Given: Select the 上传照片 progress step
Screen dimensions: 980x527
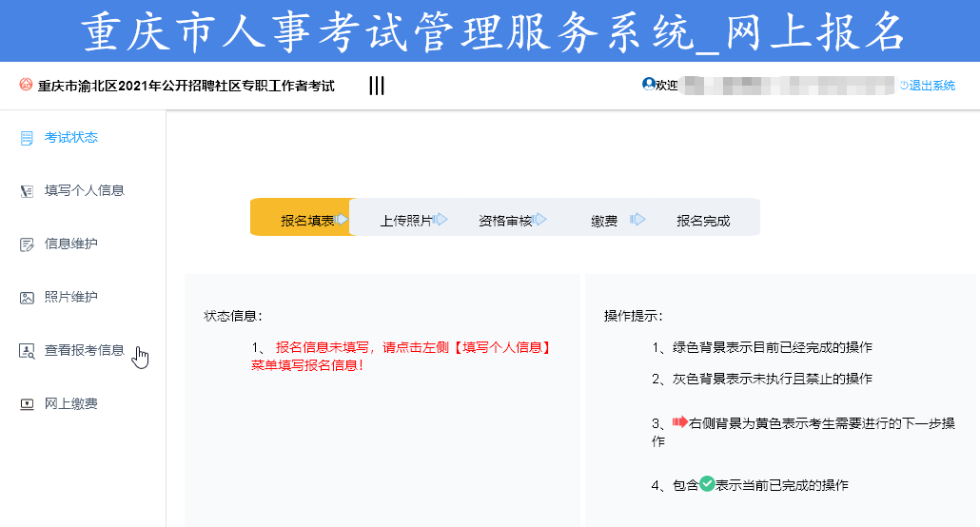Looking at the screenshot, I should [x=406, y=221].
